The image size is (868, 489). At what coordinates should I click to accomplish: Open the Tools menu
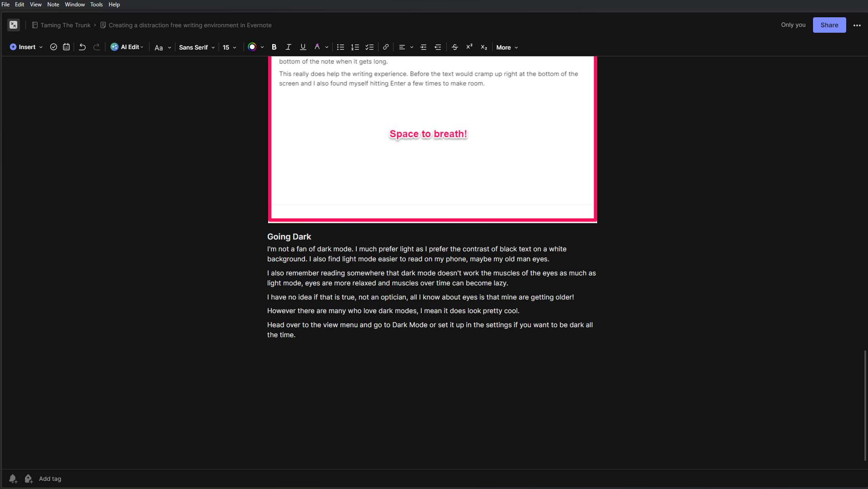96,4
